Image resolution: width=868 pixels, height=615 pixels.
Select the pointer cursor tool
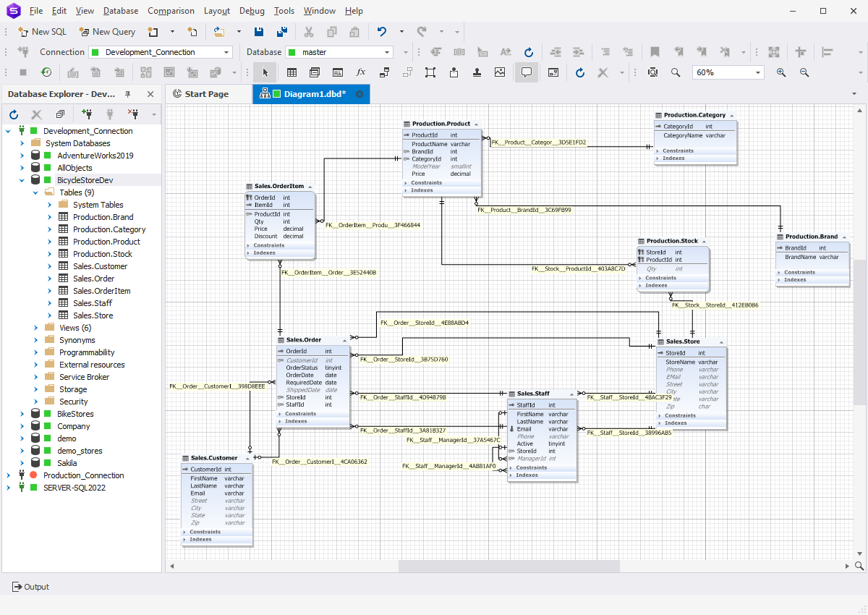[265, 72]
